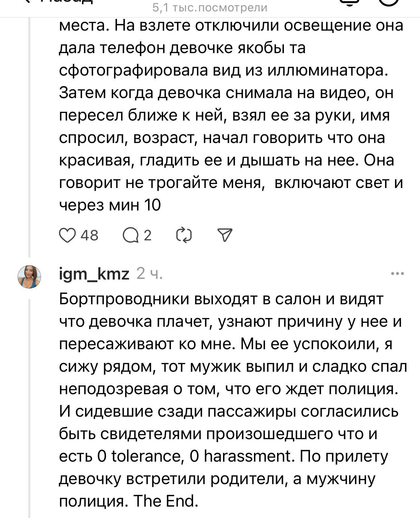
Task: Tap the thread line below igm_kmz's avatar
Action: pos(29,407)
